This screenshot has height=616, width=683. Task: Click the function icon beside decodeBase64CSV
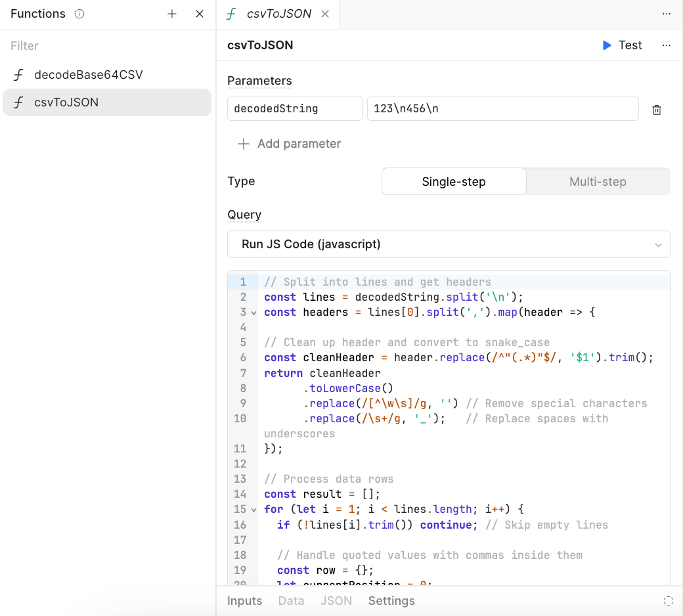pyautogui.click(x=18, y=75)
